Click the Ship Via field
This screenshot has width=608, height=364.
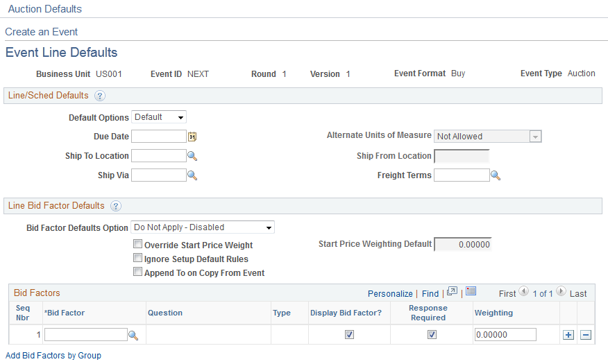point(159,175)
